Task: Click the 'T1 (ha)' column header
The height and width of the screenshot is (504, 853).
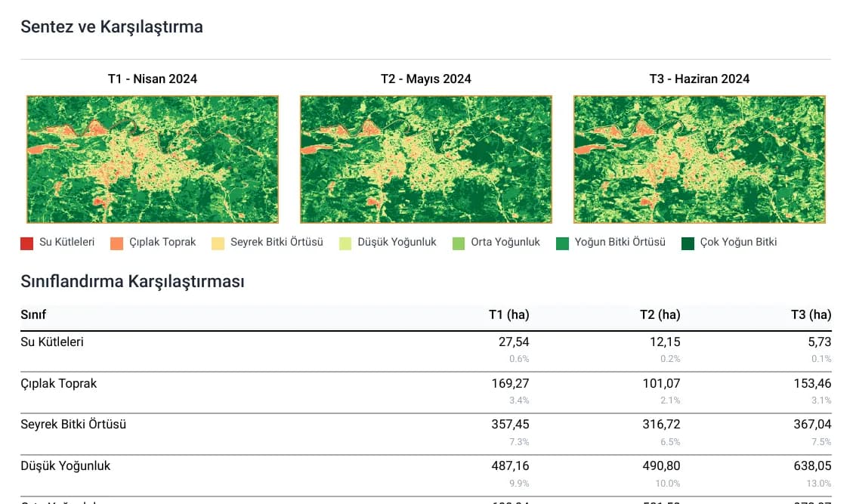Action: tap(509, 314)
